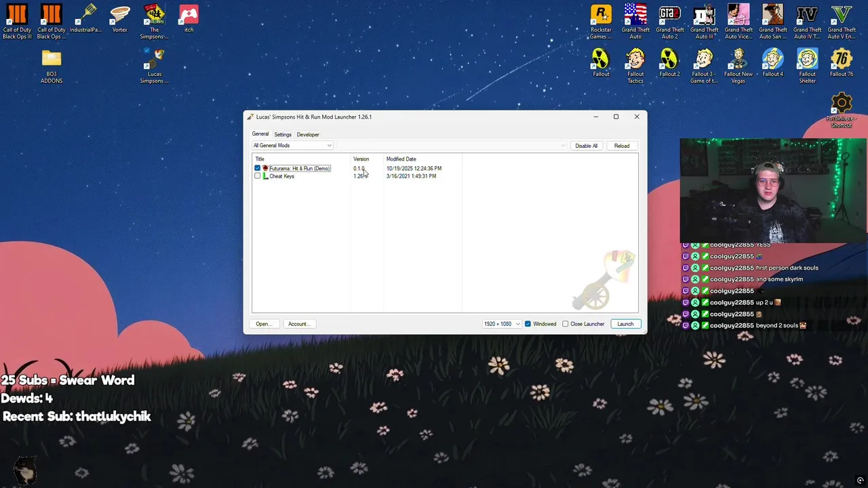The width and height of the screenshot is (868, 488).
Task: Open the itch desktop shortcut
Action: pyautogui.click(x=189, y=19)
